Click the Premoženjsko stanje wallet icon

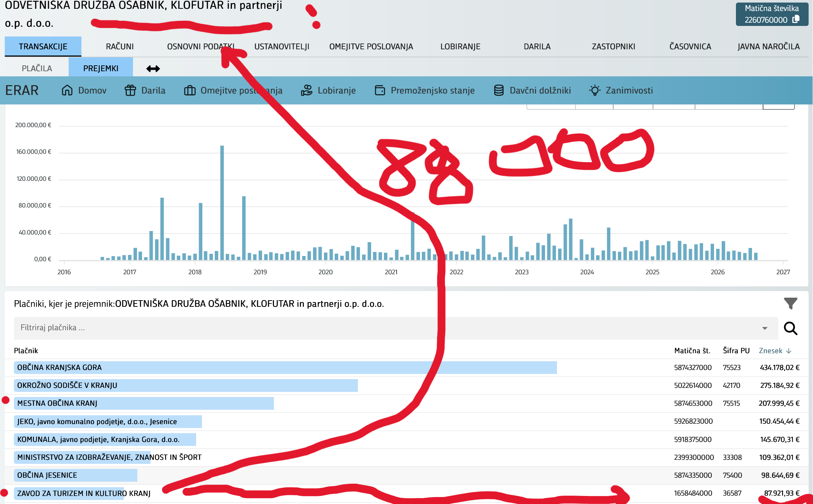380,90
